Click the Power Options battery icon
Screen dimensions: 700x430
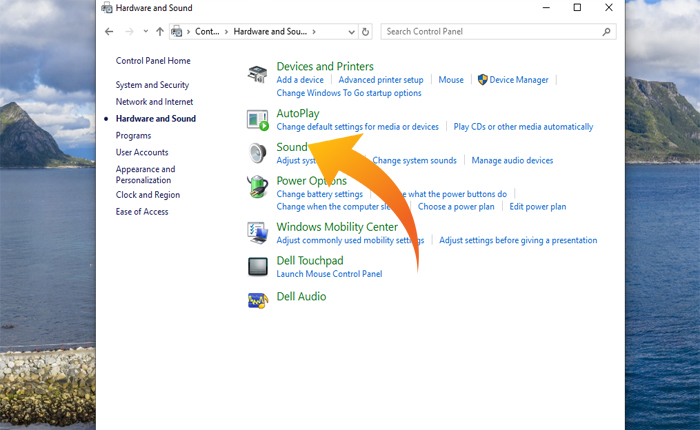coord(258,187)
